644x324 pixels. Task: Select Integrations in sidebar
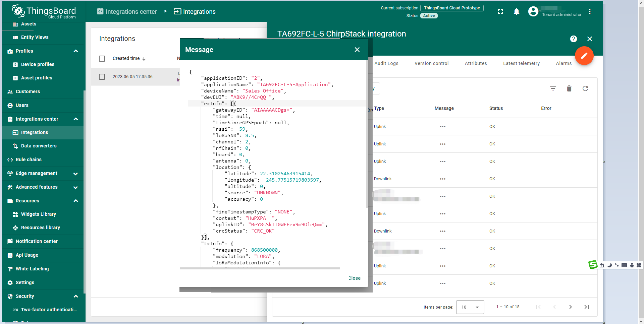pos(43,132)
